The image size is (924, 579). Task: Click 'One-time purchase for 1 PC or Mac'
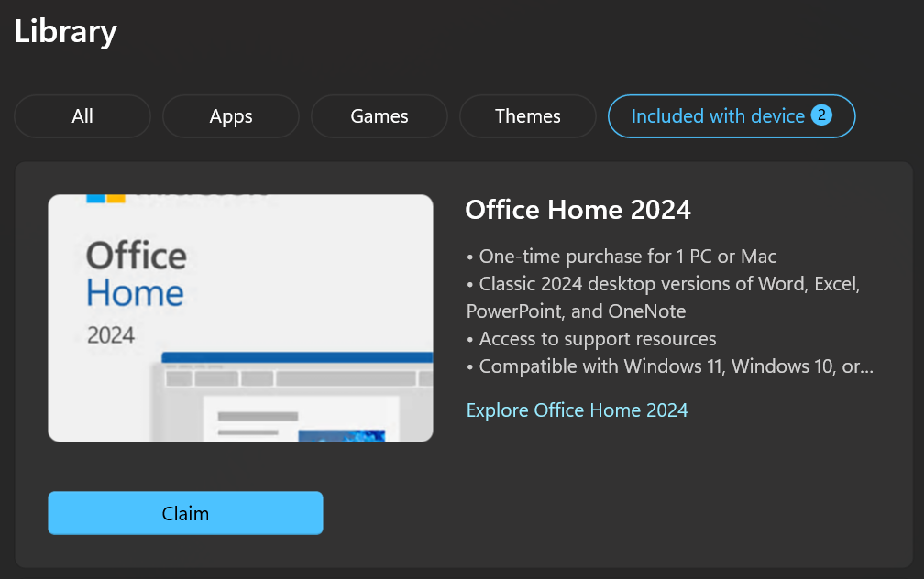click(621, 257)
